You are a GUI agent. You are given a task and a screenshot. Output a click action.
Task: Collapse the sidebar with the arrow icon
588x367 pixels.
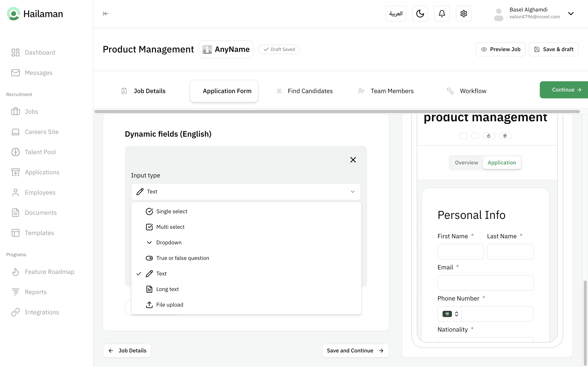[x=106, y=14]
